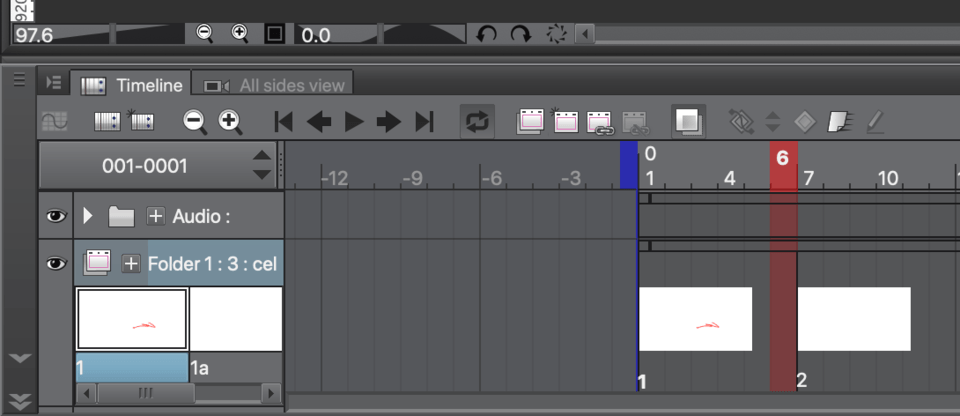The height and width of the screenshot is (416, 960).
Task: Hide the Folder 1 animation folder
Action: (x=56, y=264)
